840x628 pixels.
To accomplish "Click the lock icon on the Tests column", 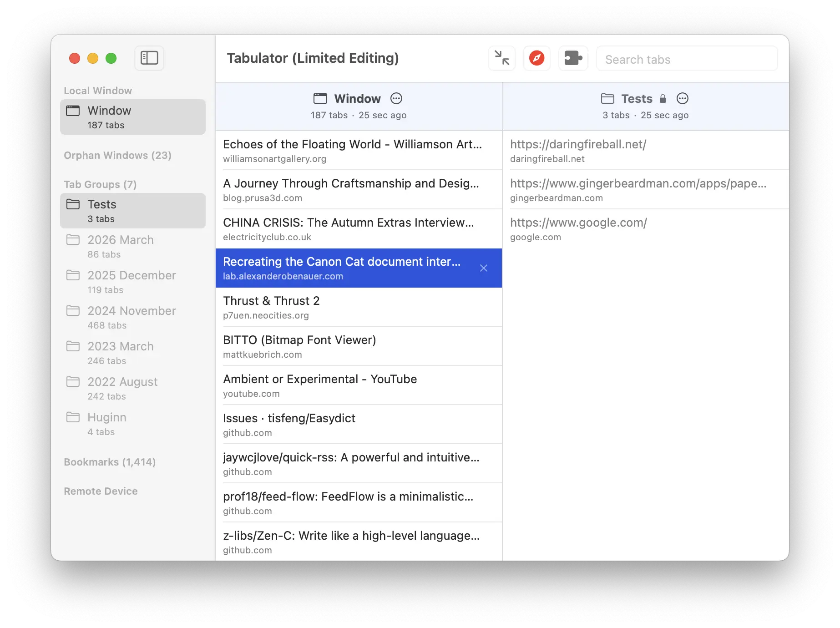I will tap(663, 98).
